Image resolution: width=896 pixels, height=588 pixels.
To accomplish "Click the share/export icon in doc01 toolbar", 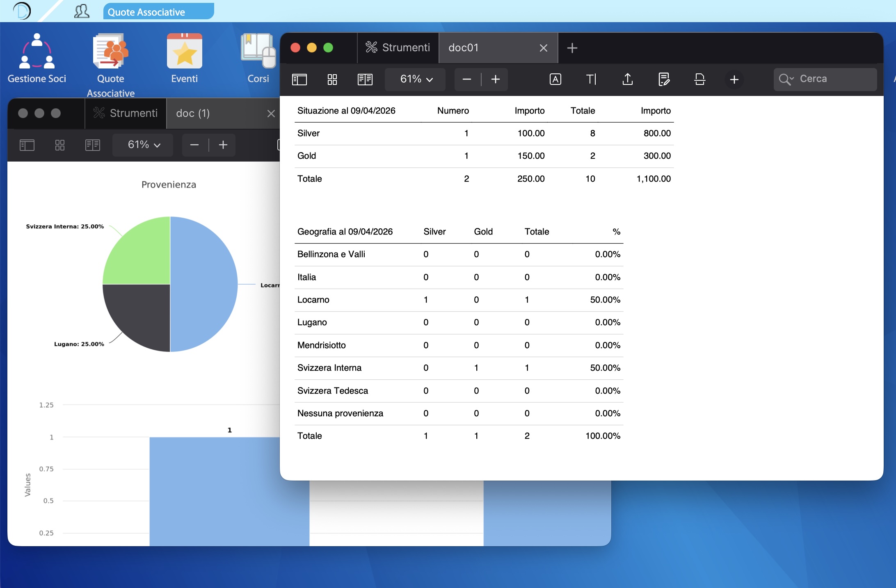I will click(x=628, y=79).
